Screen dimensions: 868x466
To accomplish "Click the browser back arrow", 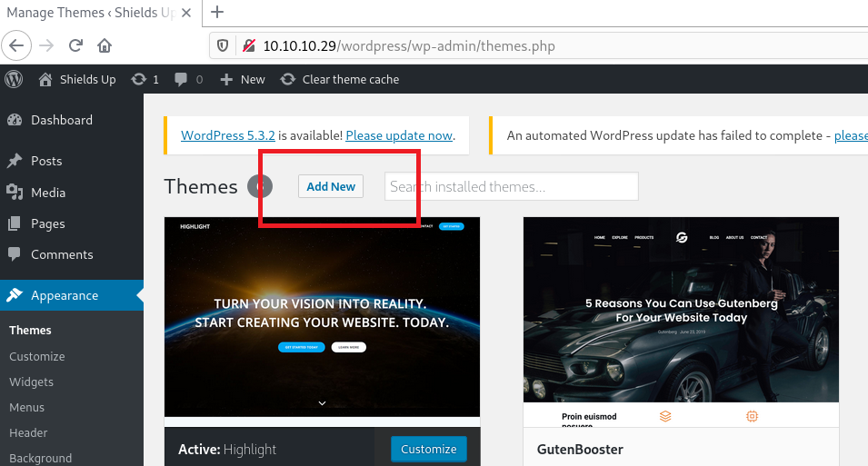I will (x=17, y=45).
